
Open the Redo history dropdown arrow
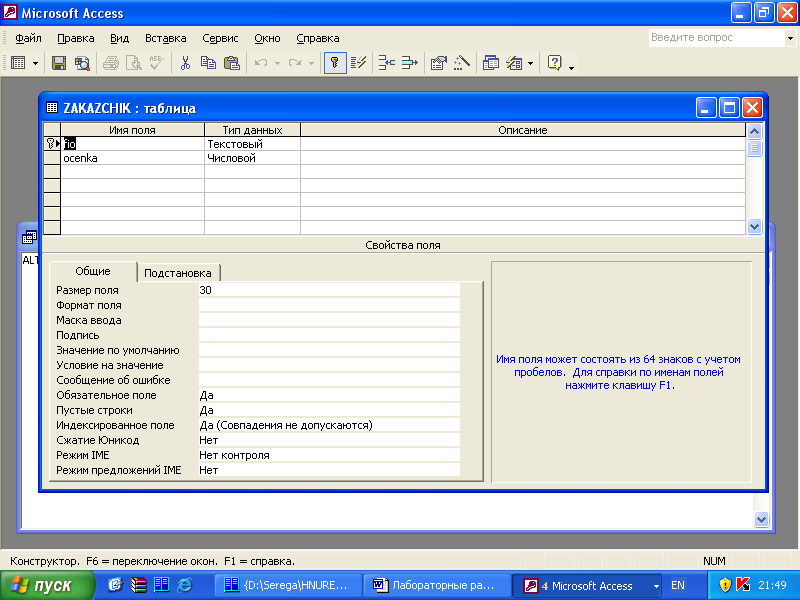(311, 63)
